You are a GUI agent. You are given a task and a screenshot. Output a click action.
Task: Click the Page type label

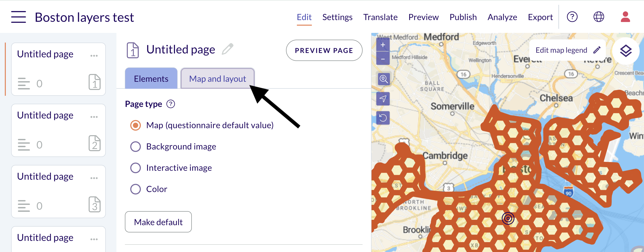(143, 104)
